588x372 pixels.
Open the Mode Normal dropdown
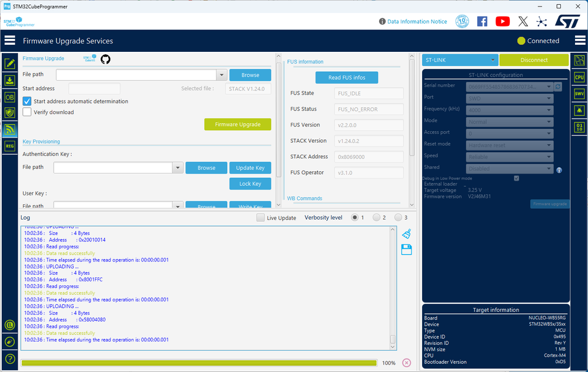tap(510, 121)
